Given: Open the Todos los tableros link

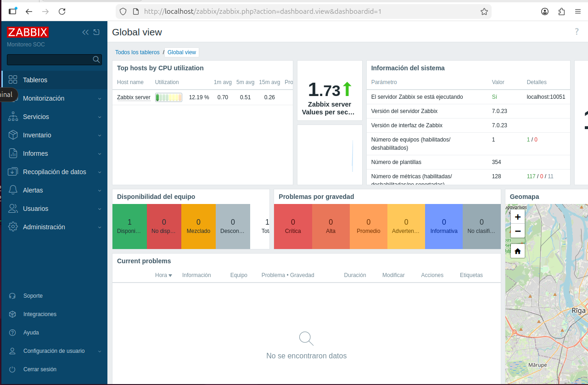Looking at the screenshot, I should [137, 52].
